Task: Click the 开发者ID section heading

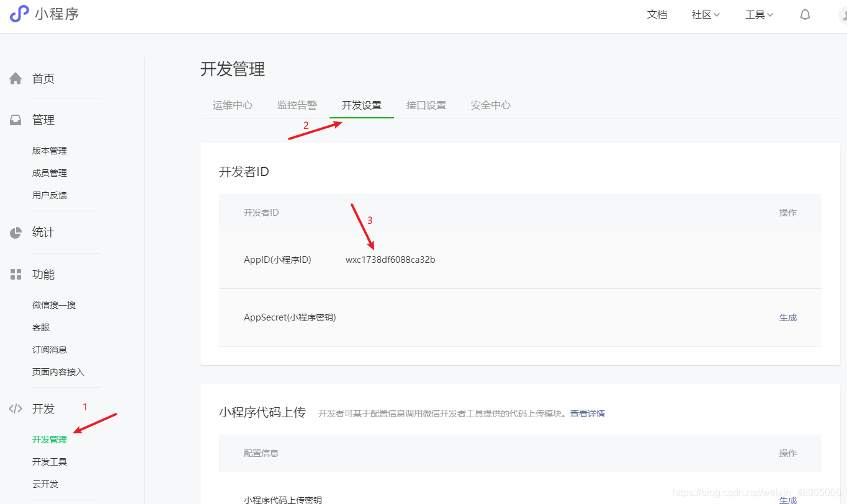Action: (x=244, y=172)
